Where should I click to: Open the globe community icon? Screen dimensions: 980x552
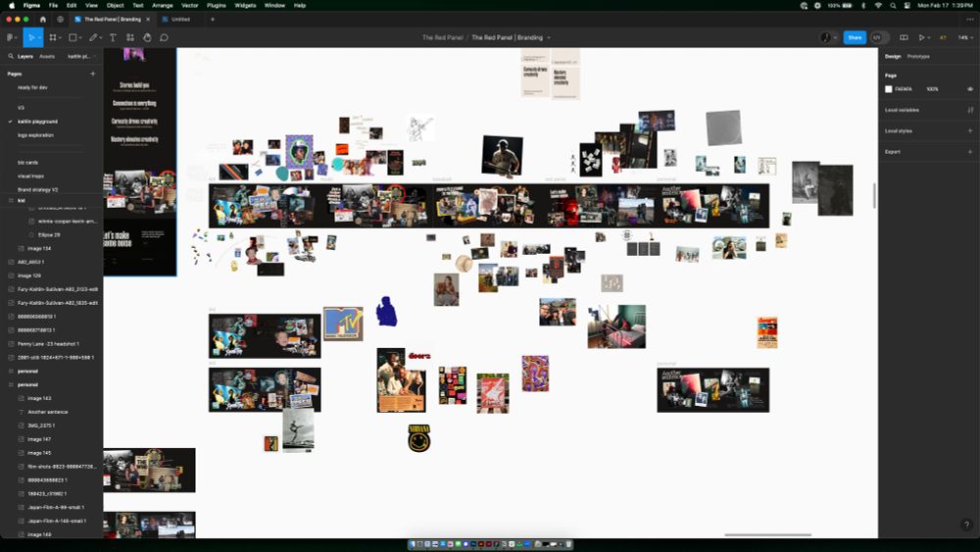pyautogui.click(x=60, y=20)
